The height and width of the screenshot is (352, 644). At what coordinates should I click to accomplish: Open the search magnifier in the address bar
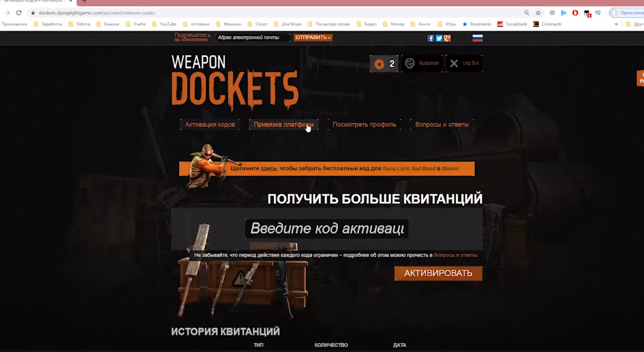click(x=527, y=12)
